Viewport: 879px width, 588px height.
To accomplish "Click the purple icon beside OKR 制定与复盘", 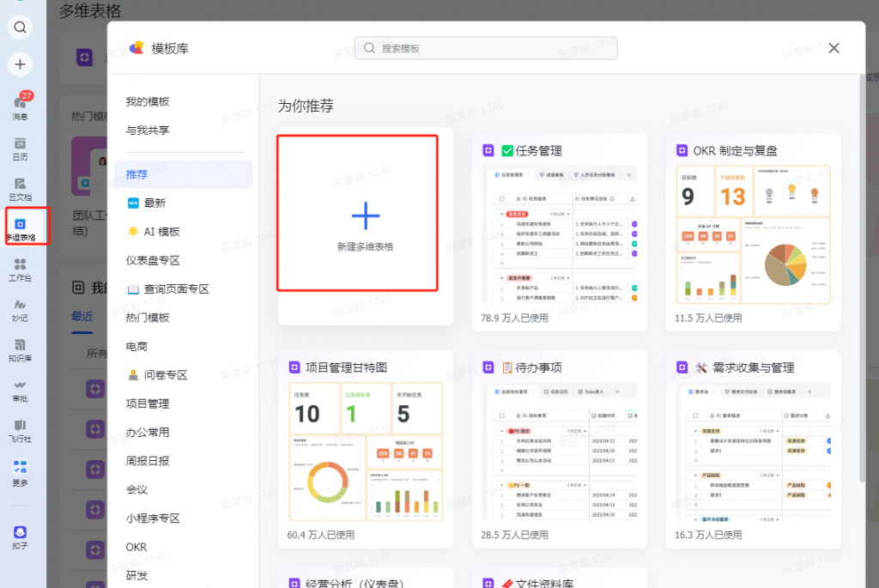I will [682, 150].
